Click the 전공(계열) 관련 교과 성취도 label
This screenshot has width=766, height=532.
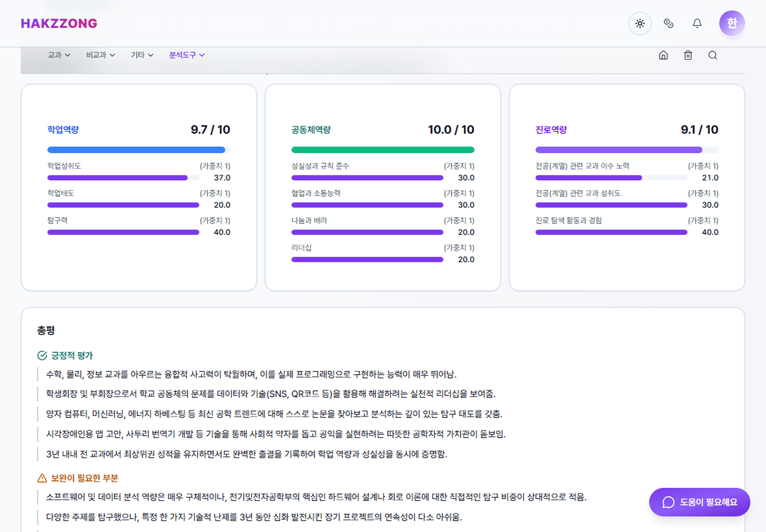point(578,193)
